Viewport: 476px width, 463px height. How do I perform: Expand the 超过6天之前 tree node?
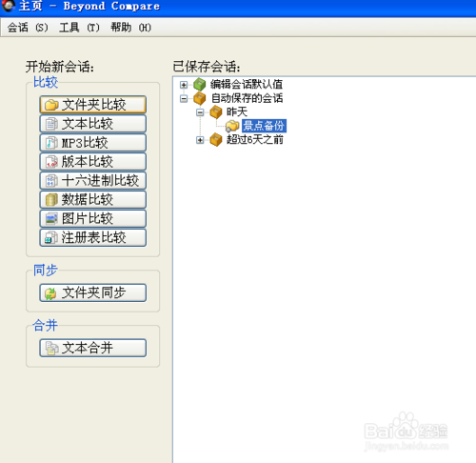(x=200, y=140)
